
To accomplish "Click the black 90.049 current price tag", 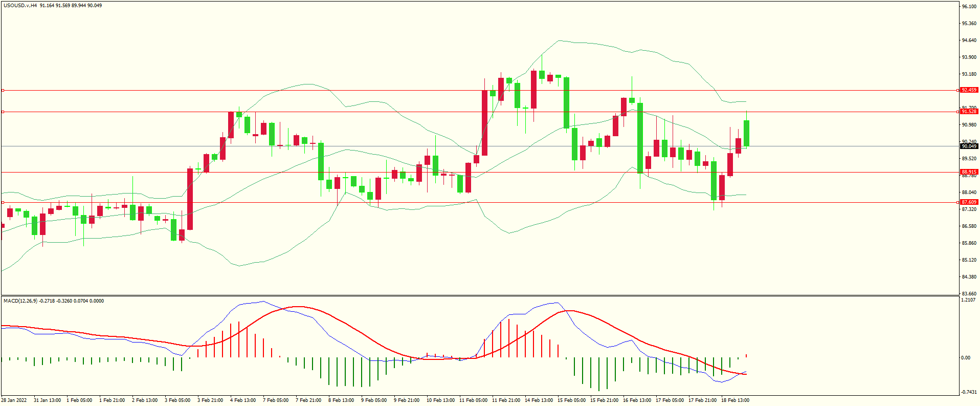I will pos(969,146).
